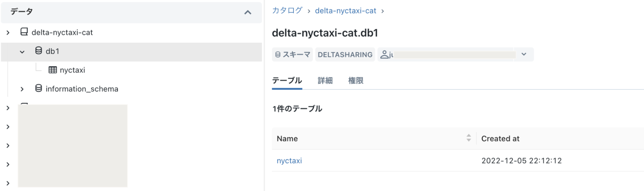Select nyctaxi in the data tree
Screen dimensions: 644x191
click(x=72, y=70)
